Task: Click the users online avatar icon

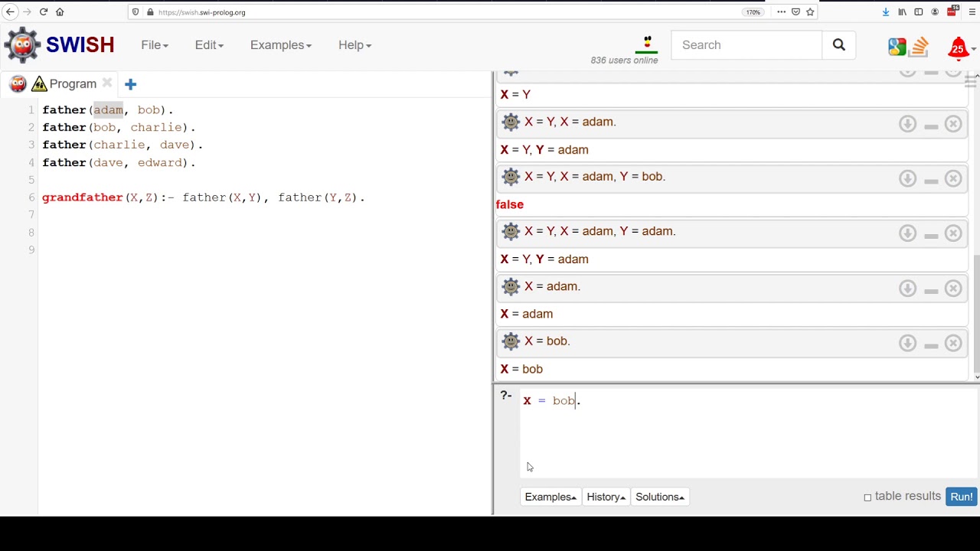Action: (647, 43)
